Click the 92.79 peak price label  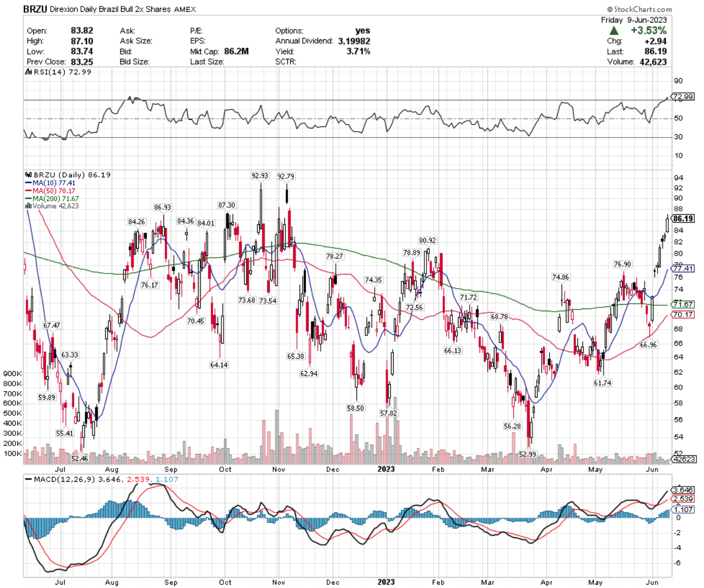click(286, 176)
